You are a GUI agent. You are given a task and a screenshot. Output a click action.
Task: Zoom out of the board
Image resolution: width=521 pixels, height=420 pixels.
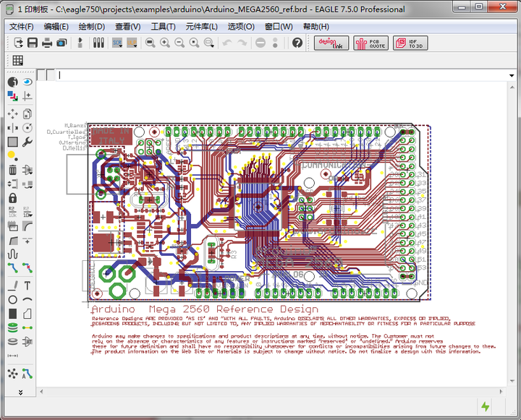(x=179, y=43)
